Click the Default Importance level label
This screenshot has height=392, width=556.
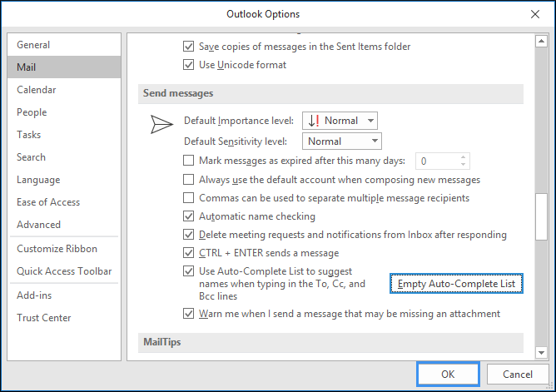click(239, 121)
